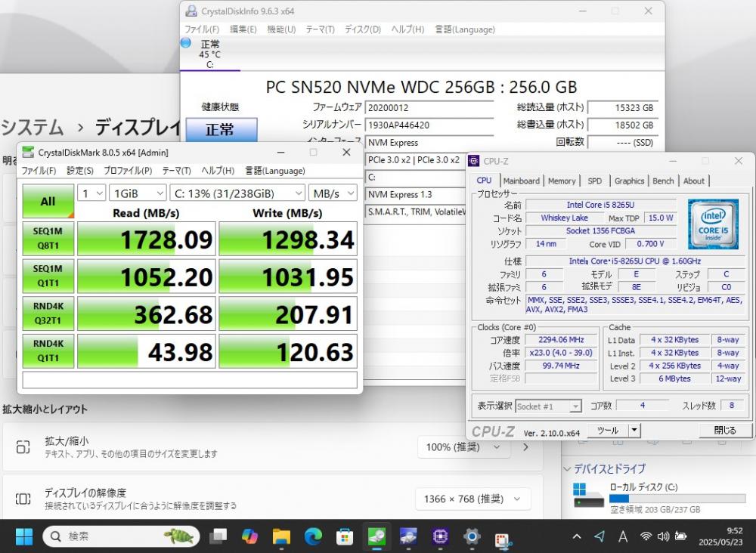Open CrystalDiskInfo 機能(U) menu
This screenshot has width=756, height=553.
click(281, 29)
